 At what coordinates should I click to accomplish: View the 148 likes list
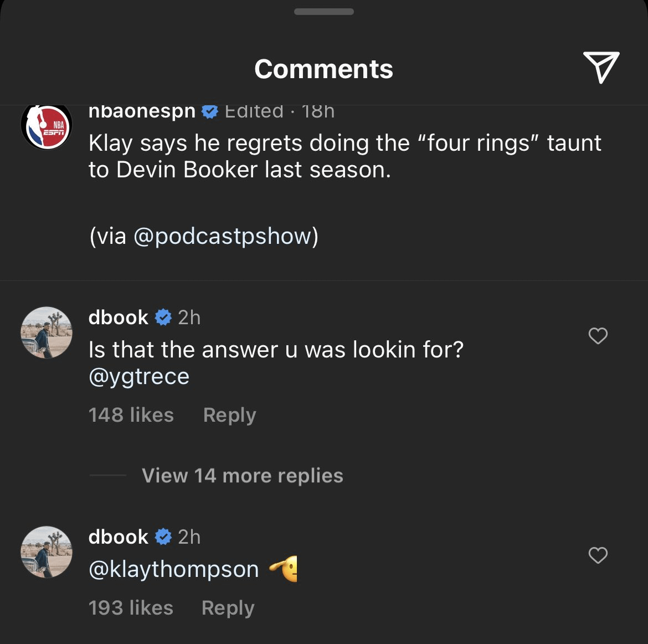click(x=131, y=415)
